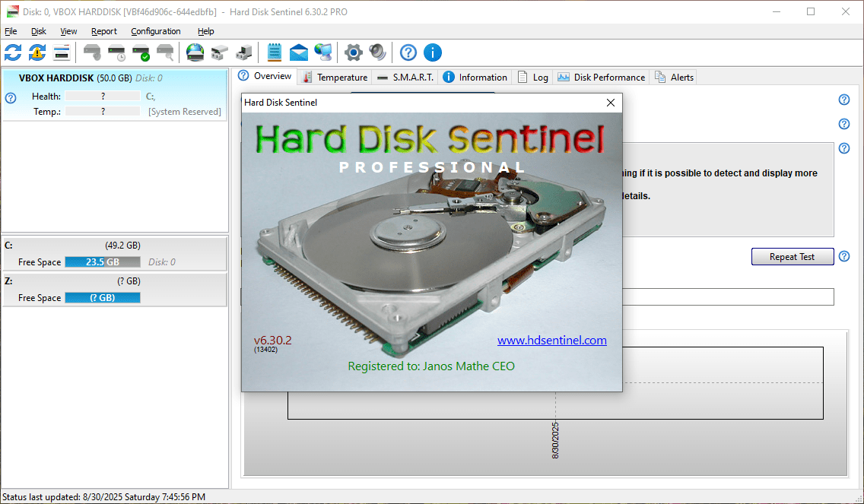The image size is (864, 504).
Task: Open the gear configuration icon
Action: [353, 52]
